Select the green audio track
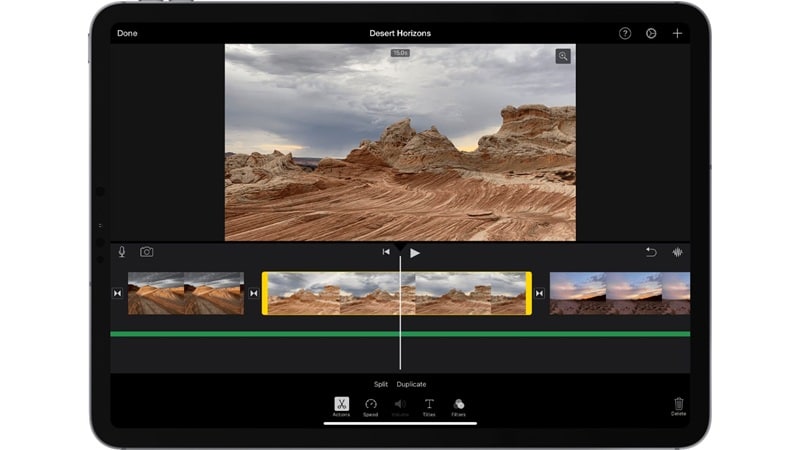Screen dimensions: 800x450 400,334
